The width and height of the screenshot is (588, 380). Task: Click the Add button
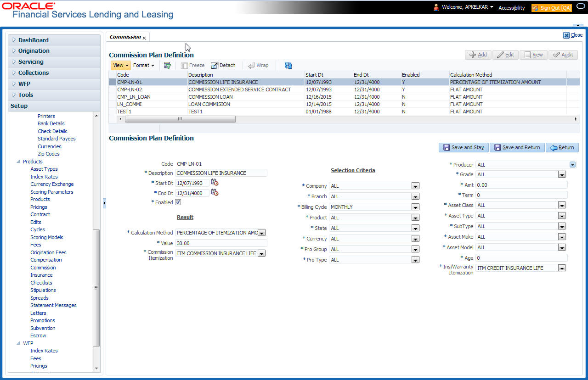(x=478, y=55)
